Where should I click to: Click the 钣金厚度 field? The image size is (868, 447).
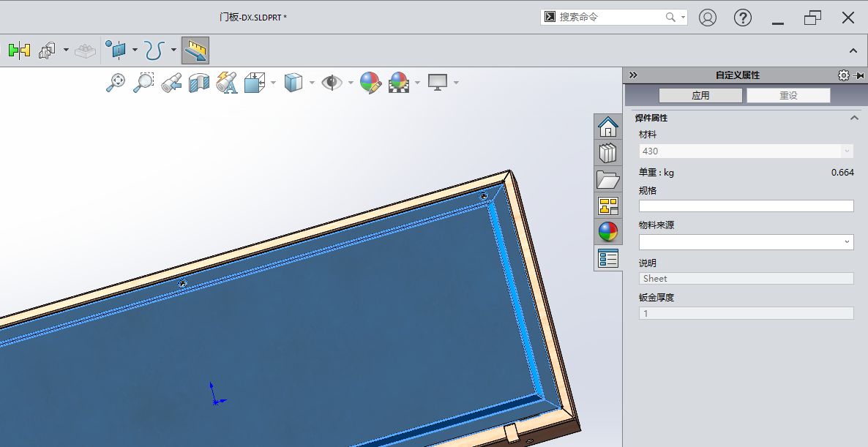(747, 313)
